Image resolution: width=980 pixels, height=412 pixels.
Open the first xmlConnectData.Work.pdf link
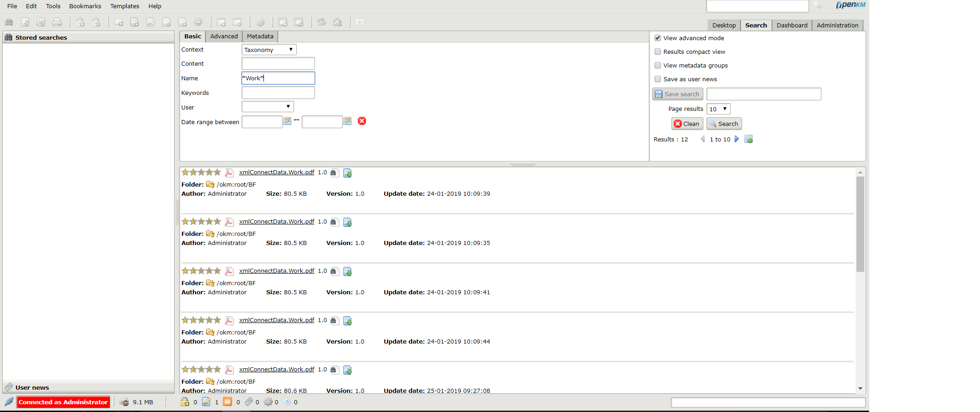[277, 172]
